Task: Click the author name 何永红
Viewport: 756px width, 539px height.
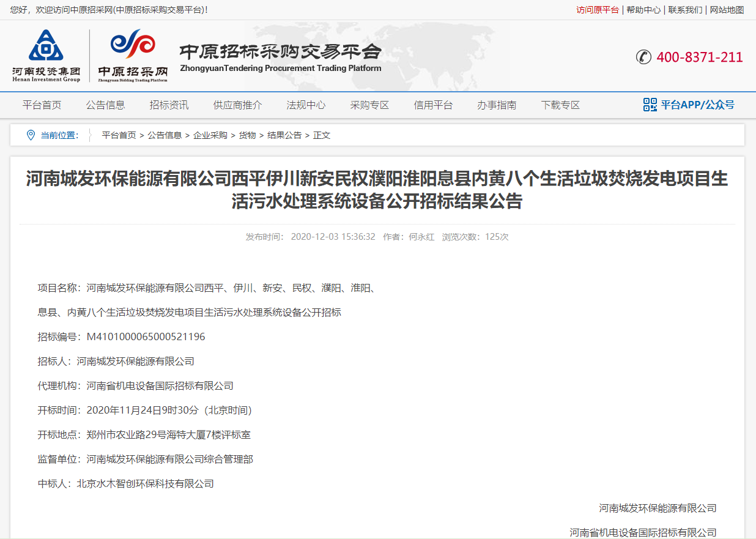Action: (x=421, y=237)
